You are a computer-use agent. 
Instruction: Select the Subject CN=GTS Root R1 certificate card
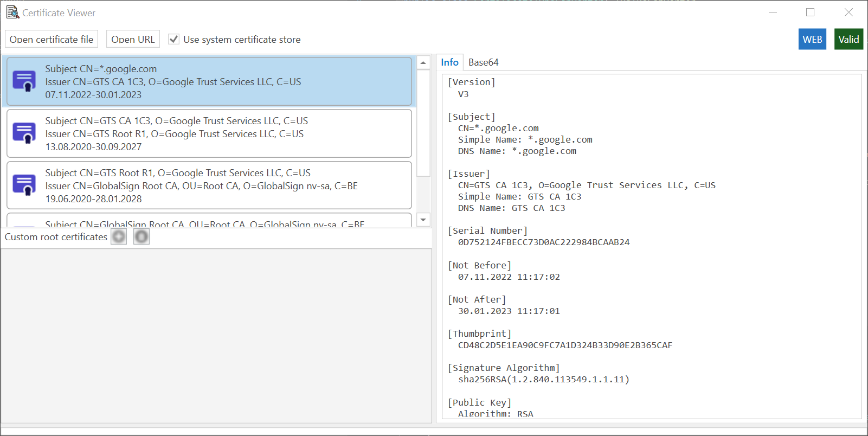pyautogui.click(x=209, y=185)
